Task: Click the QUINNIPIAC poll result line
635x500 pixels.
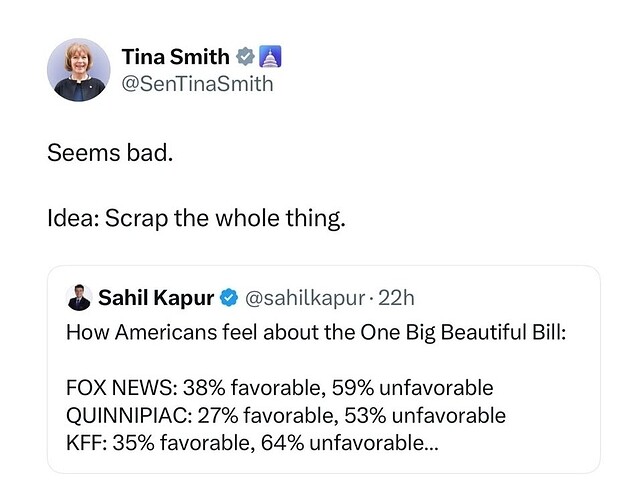Action: coord(286,416)
